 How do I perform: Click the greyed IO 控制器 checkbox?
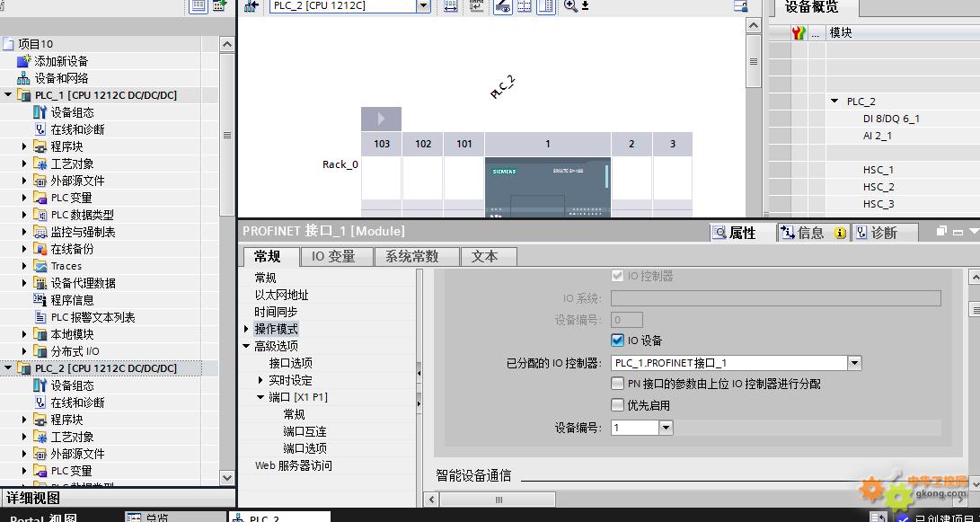point(617,276)
